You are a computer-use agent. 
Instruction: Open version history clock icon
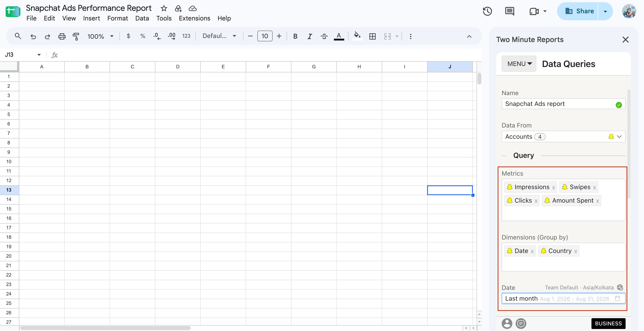coord(487,11)
